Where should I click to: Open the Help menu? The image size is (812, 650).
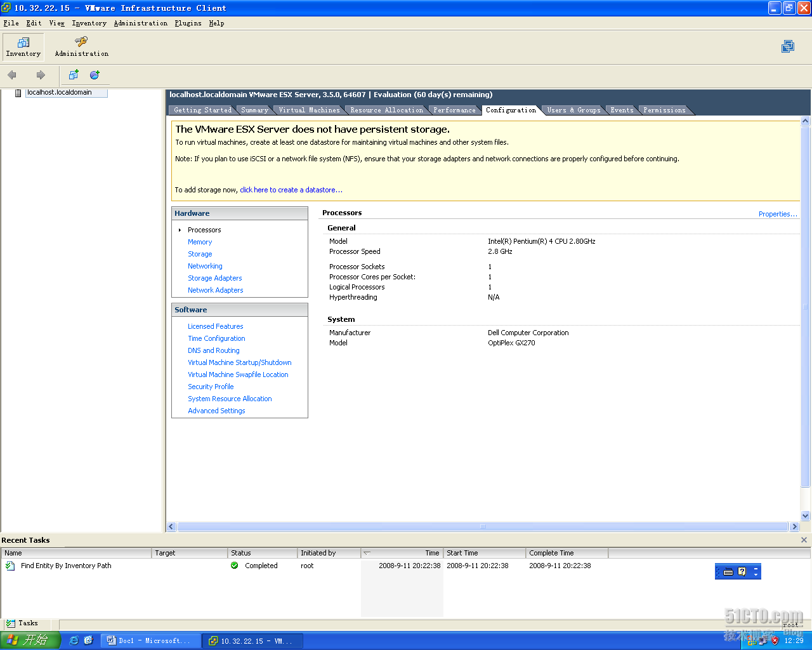(x=217, y=23)
